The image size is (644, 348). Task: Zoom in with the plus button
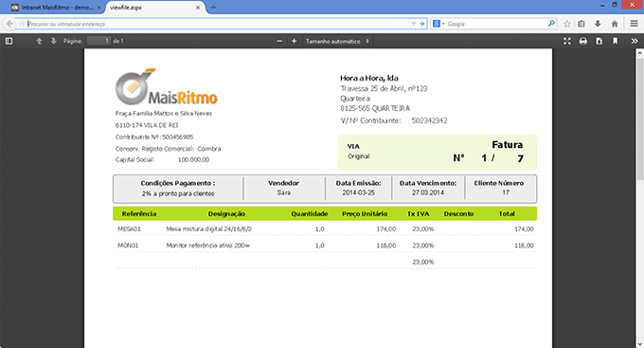pyautogui.click(x=295, y=41)
